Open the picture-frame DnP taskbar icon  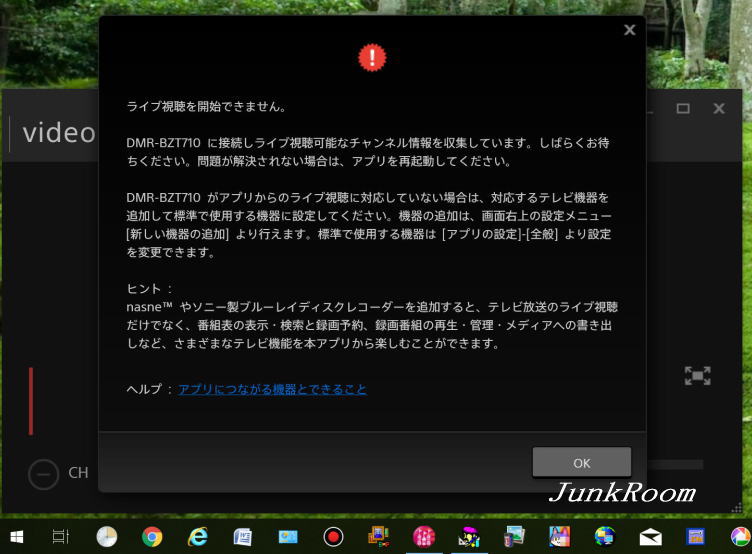point(378,537)
